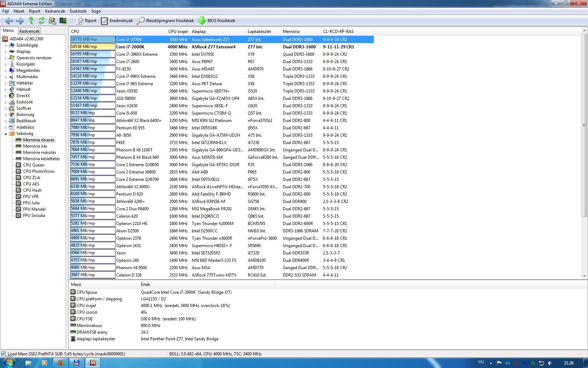This screenshot has height=368, width=588.
Task: Expand the Multimédia tree node
Action: [6, 77]
